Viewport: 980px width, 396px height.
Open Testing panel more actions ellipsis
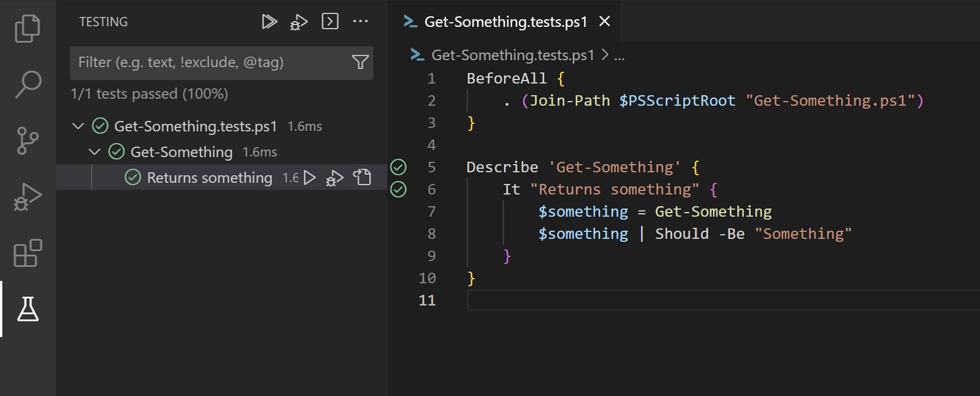[360, 22]
